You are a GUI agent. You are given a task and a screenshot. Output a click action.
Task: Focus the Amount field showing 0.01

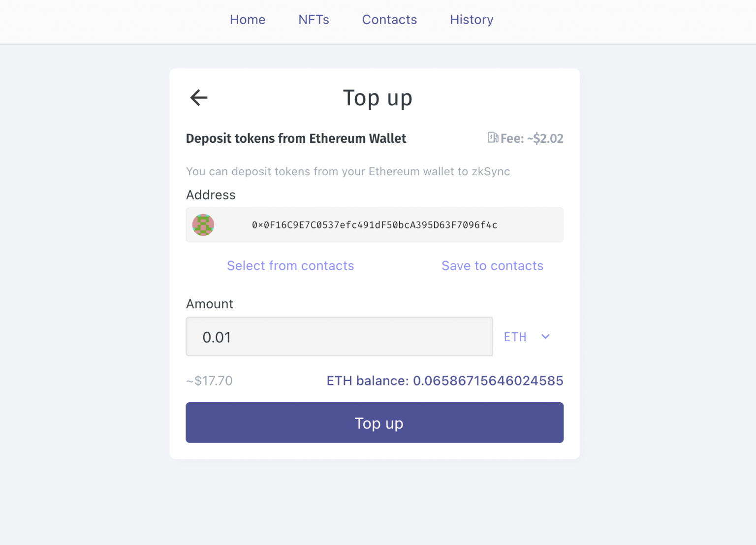coord(339,337)
